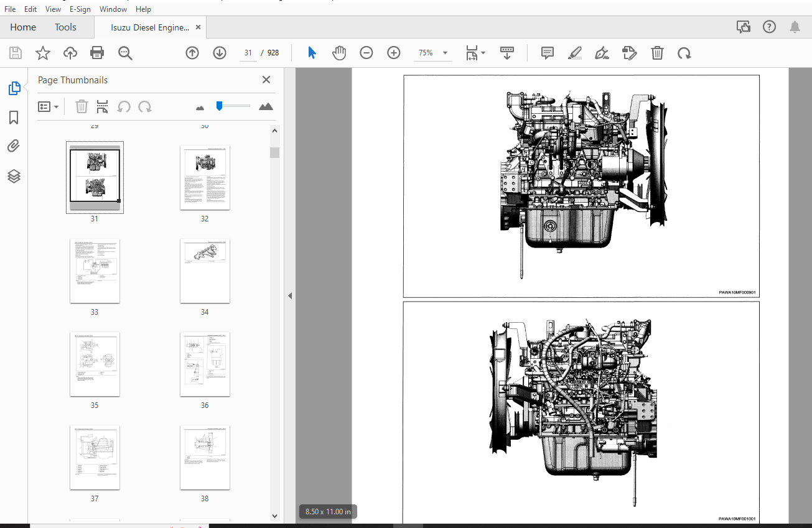Open the edit PDF tool icon
This screenshot has height=528, width=812.
click(x=630, y=53)
